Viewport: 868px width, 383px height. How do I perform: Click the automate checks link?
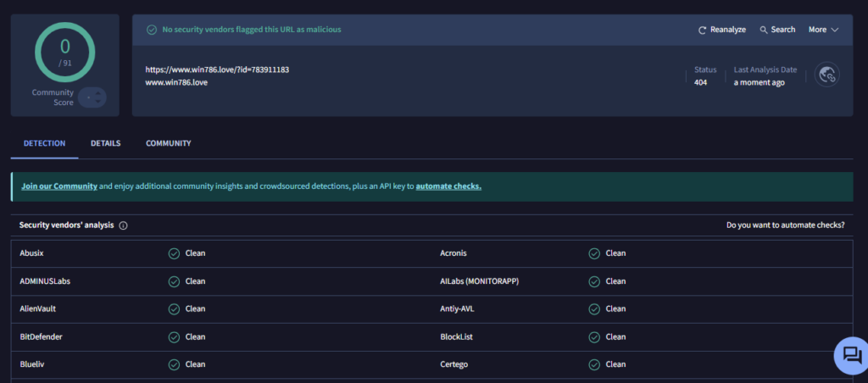click(x=448, y=186)
